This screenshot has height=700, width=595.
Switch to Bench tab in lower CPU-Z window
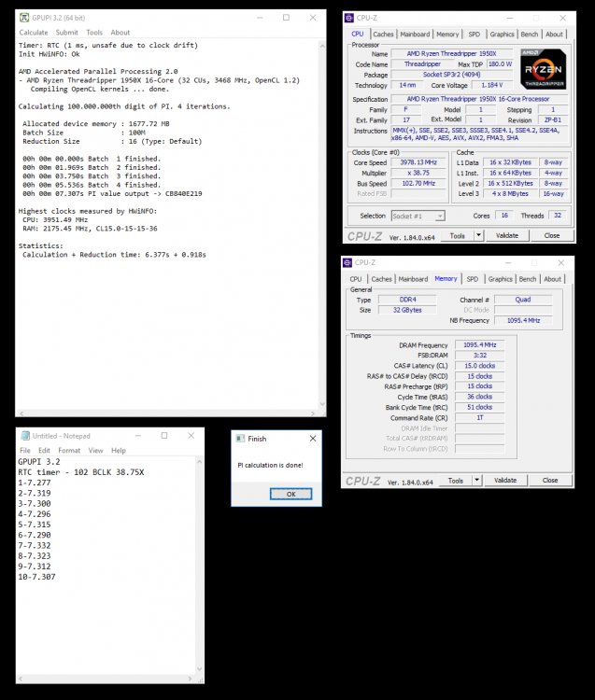tap(528, 279)
